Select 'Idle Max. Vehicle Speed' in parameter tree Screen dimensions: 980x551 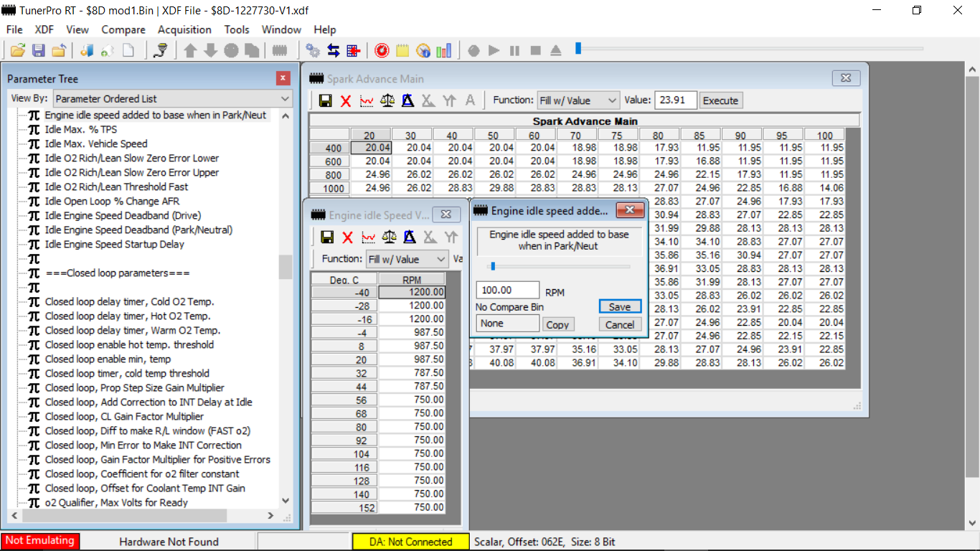coord(96,143)
